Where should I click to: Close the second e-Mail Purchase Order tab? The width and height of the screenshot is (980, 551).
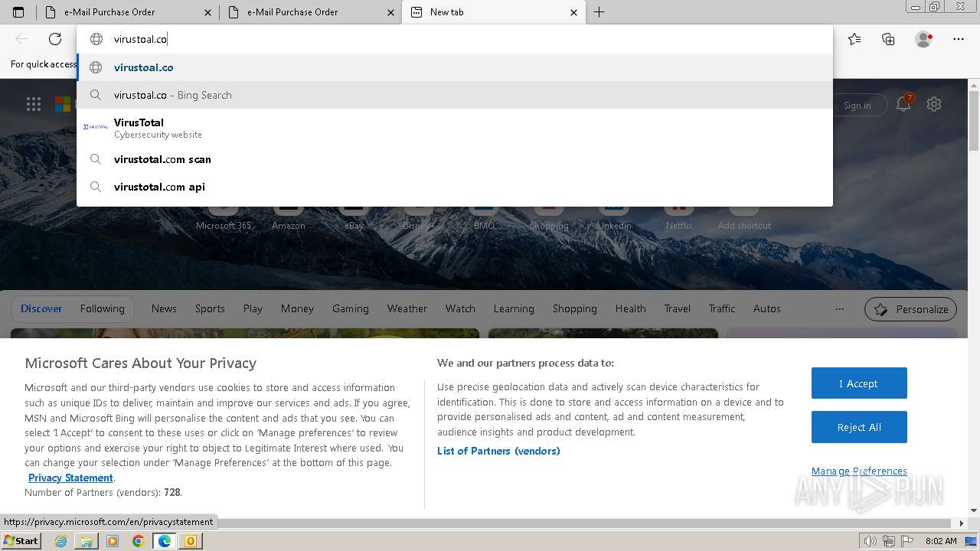click(x=391, y=12)
